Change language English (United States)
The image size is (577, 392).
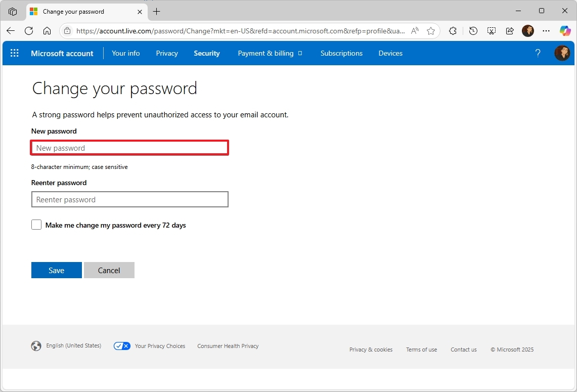pos(74,345)
